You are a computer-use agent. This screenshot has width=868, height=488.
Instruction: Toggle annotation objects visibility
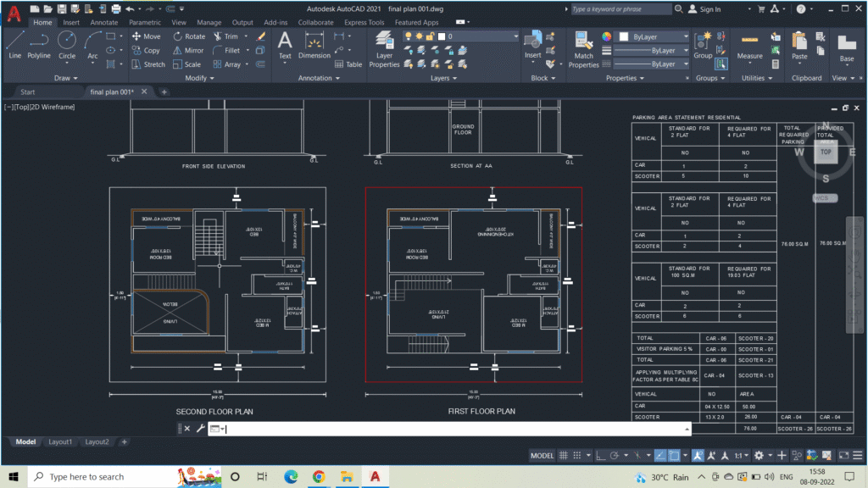point(698,455)
